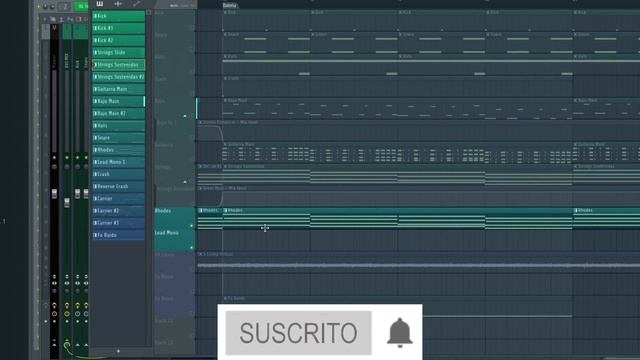Viewport: 640px width, 360px height.
Task: Click the bell notification icon
Action: tap(400, 332)
